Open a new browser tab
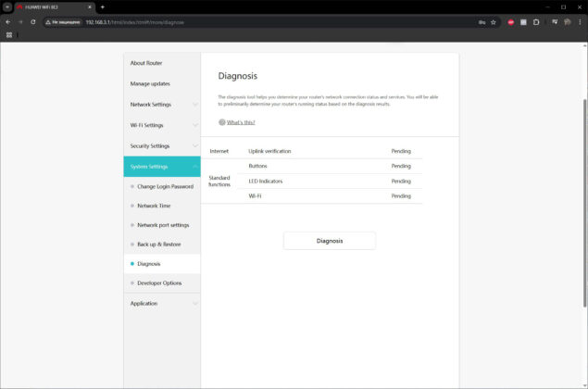588x389 pixels. pos(103,7)
